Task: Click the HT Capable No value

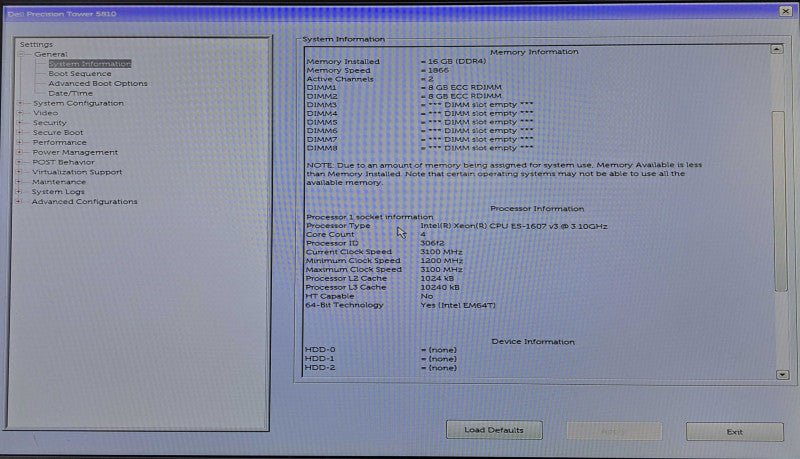Action: click(427, 296)
